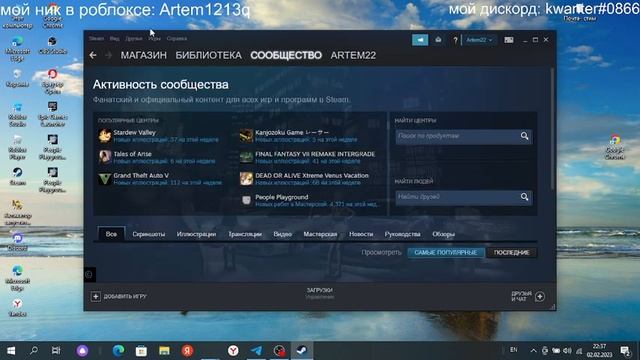Switch to the Обзоры tab
Screen dimensions: 640x360
tap(443, 234)
